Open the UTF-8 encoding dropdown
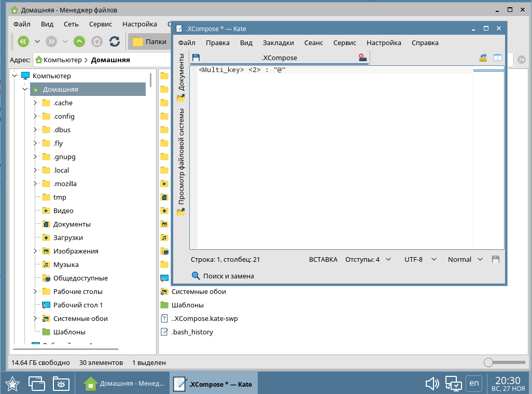Viewport: 532px width, 394px height. (420, 259)
